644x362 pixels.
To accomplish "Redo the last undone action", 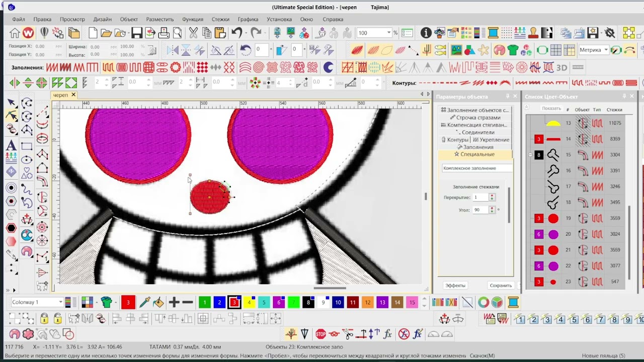I will tap(256, 33).
